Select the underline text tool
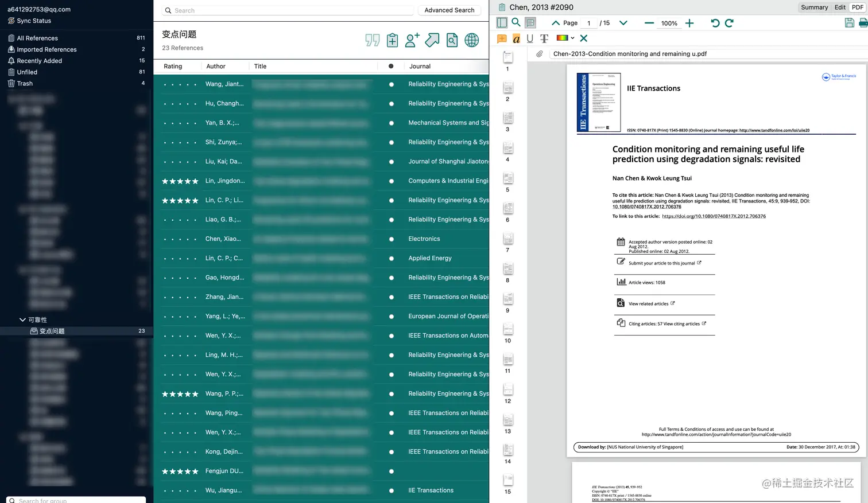Viewport: 868px width, 503px height. click(x=530, y=38)
